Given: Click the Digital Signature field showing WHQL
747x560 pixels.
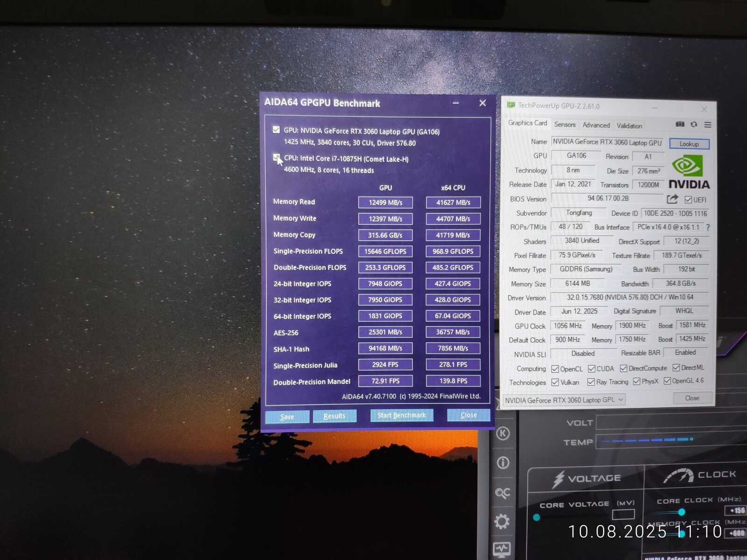Looking at the screenshot, I should (x=684, y=311).
